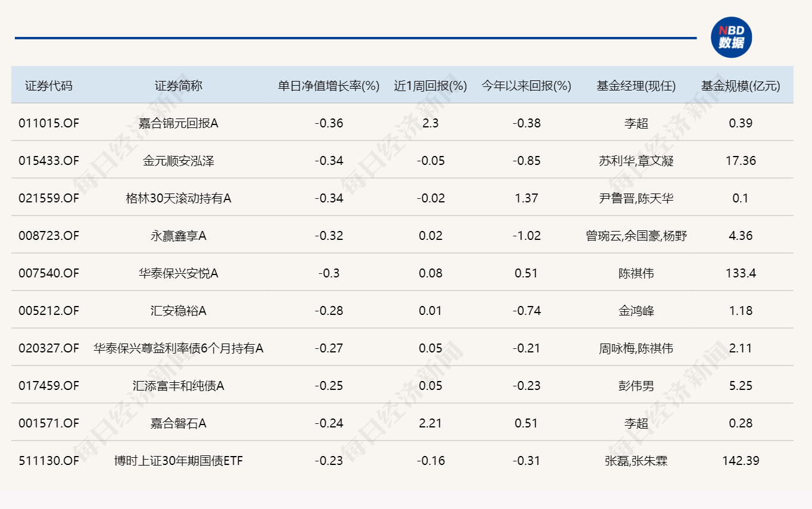This screenshot has height=509, width=812.
Task: Click fund name 金元顺安泓泽
Action: [x=179, y=161]
